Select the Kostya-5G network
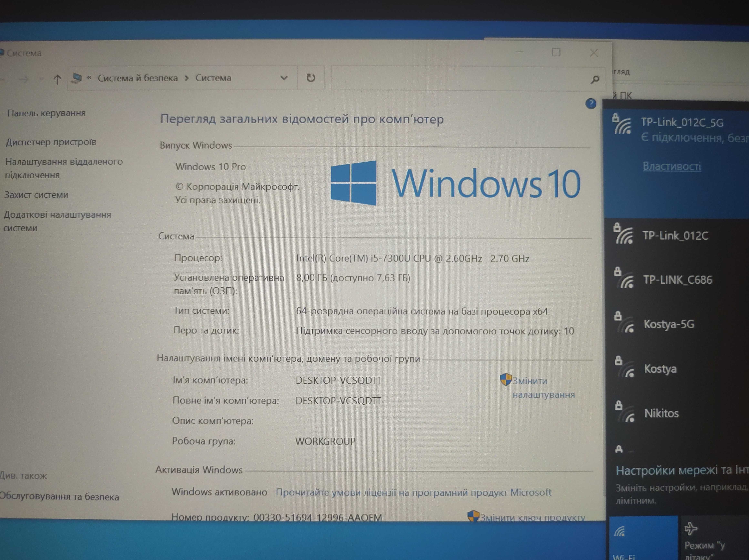 pos(677,324)
